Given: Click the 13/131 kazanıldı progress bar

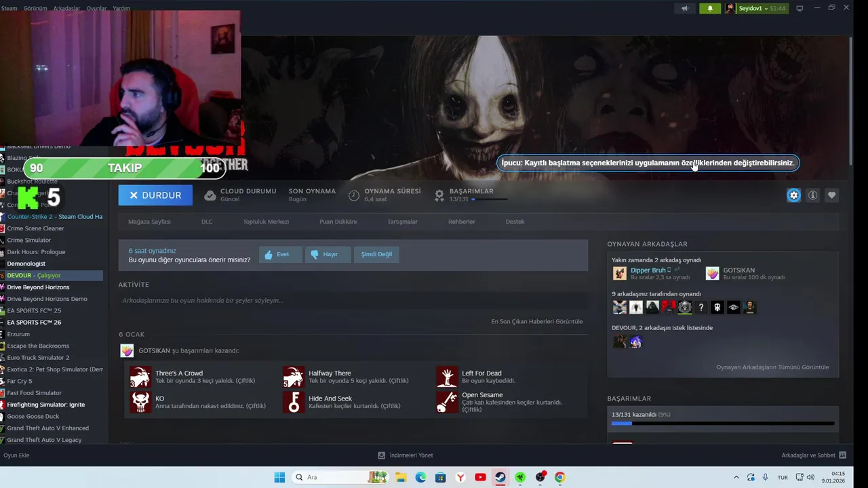Looking at the screenshot, I should coord(723,424).
